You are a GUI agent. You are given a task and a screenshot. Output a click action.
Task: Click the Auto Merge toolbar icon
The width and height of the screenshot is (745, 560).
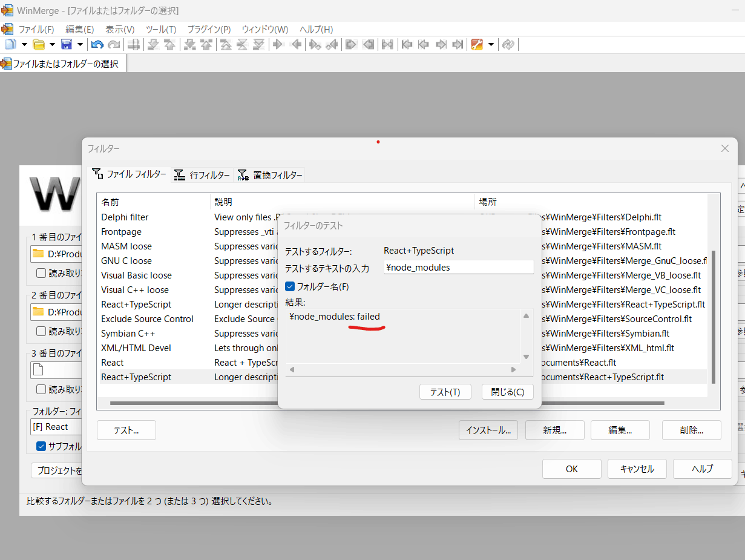387,44
